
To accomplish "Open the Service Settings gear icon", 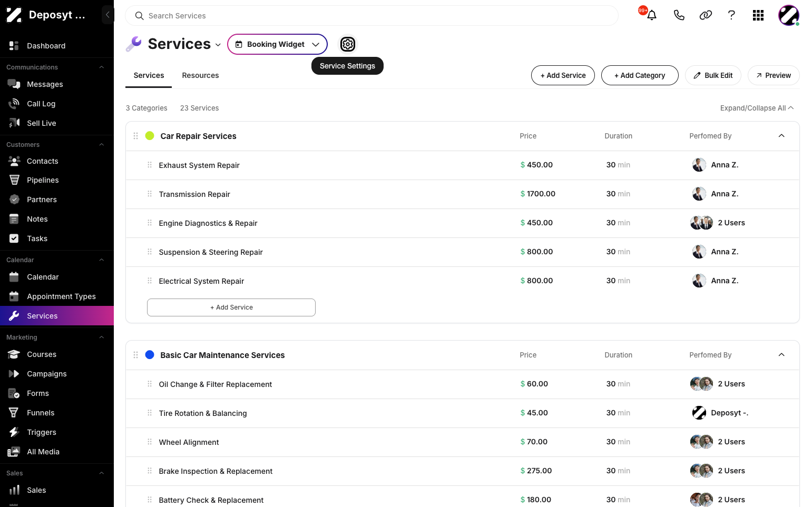I will pyautogui.click(x=348, y=44).
